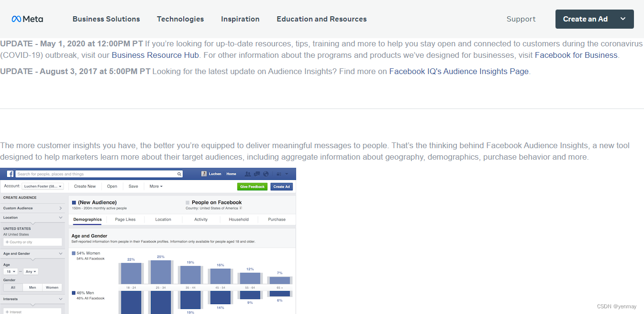Click the 7% women bar for ages 65+
The width and height of the screenshot is (644, 314).
tap(280, 280)
